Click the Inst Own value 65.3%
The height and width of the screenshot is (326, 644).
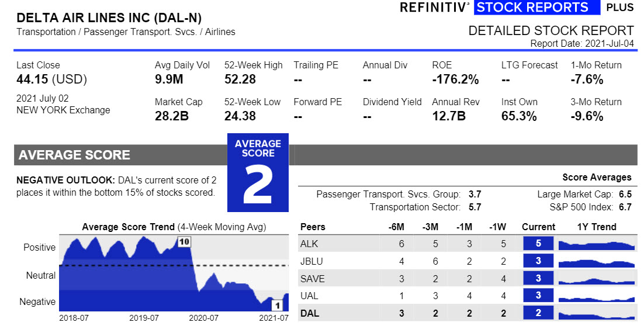coord(519,116)
